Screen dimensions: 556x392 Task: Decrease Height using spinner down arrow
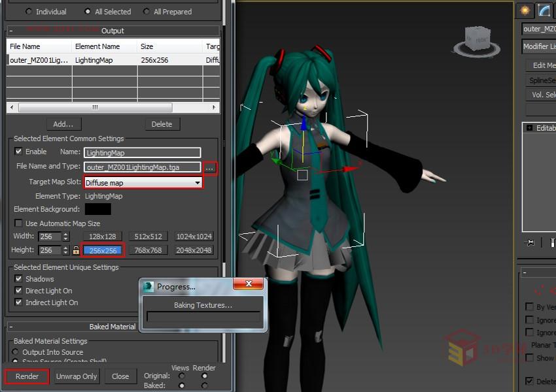[65, 252]
